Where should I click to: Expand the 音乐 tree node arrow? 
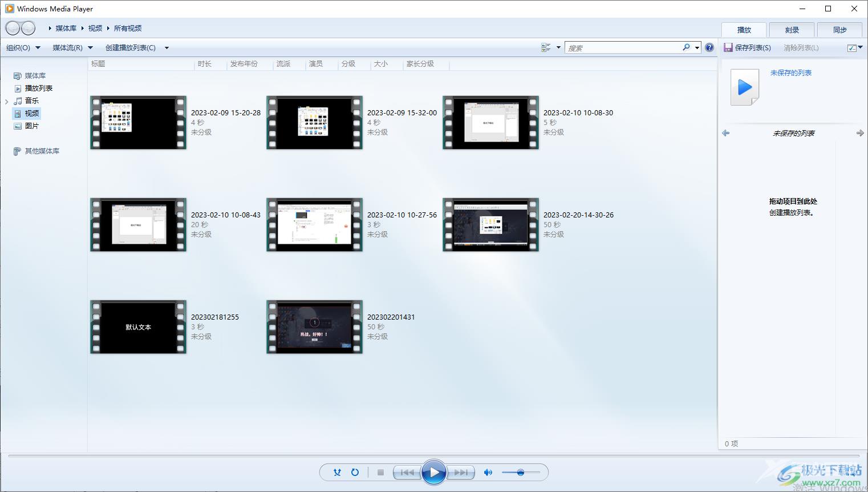[7, 101]
